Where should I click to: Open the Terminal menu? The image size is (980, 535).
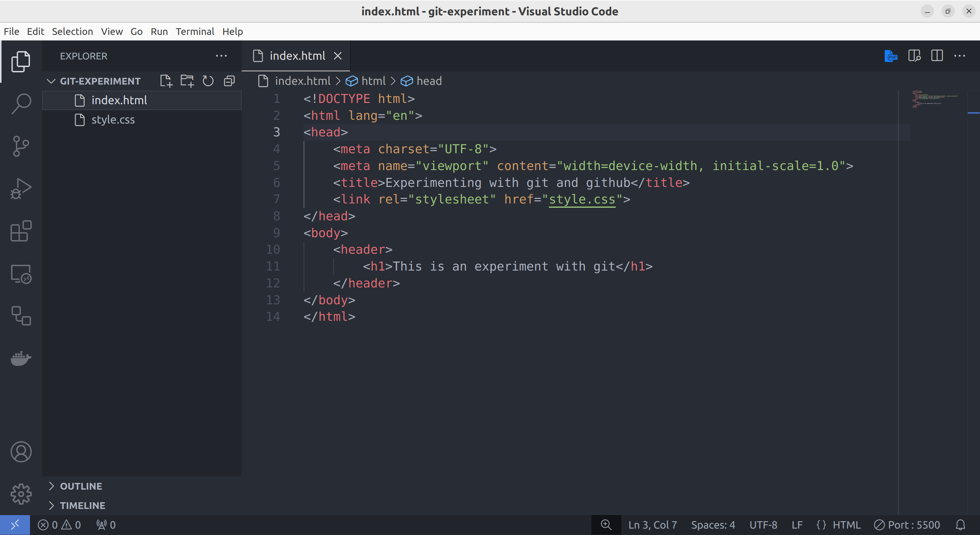(195, 32)
